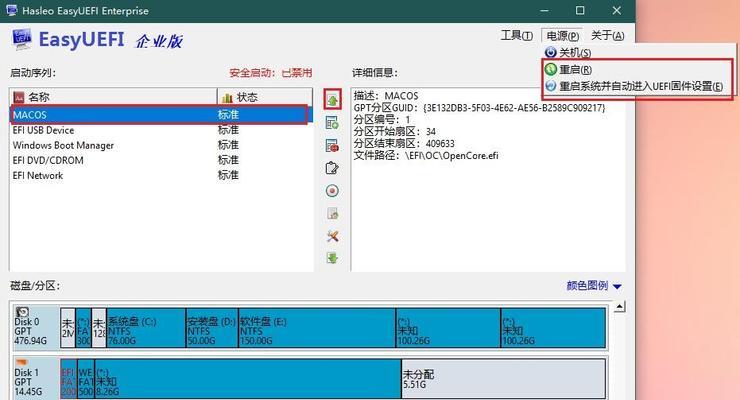Image resolution: width=740 pixels, height=400 pixels.
Task: Select the MACOS boot entry
Action: (160, 115)
